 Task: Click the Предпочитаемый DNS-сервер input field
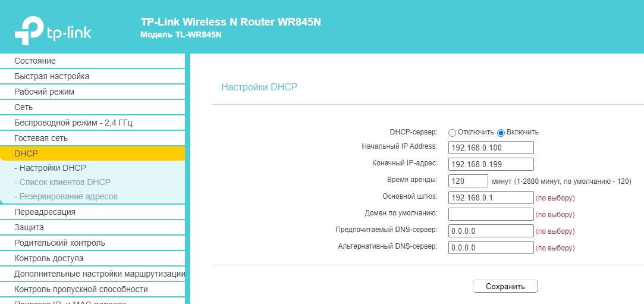pyautogui.click(x=491, y=231)
